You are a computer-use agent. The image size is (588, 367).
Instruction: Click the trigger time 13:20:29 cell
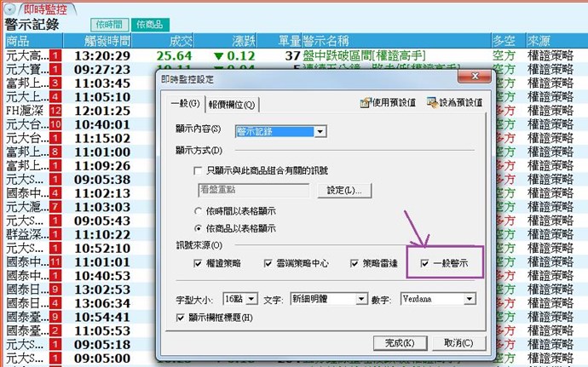coord(102,56)
